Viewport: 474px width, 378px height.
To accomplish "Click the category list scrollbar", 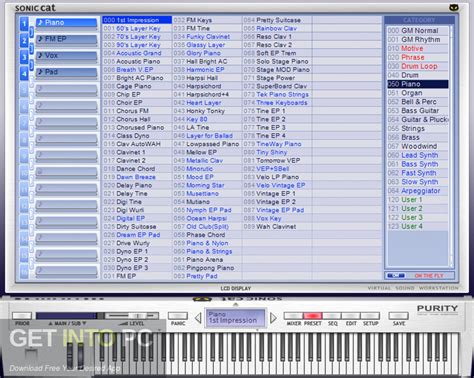I will pyautogui.click(x=452, y=147).
